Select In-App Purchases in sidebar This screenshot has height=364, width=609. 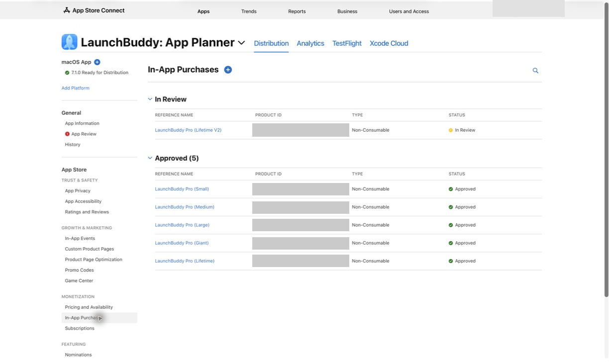point(99,318)
